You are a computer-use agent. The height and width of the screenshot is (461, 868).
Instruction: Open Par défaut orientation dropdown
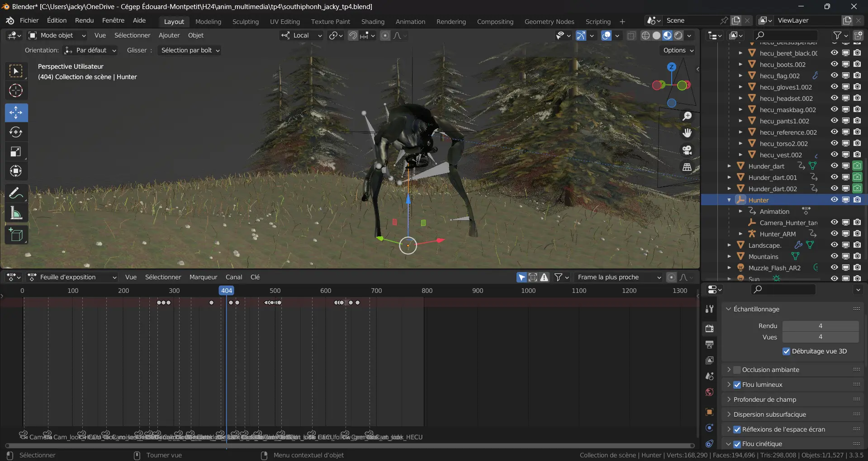(x=90, y=50)
